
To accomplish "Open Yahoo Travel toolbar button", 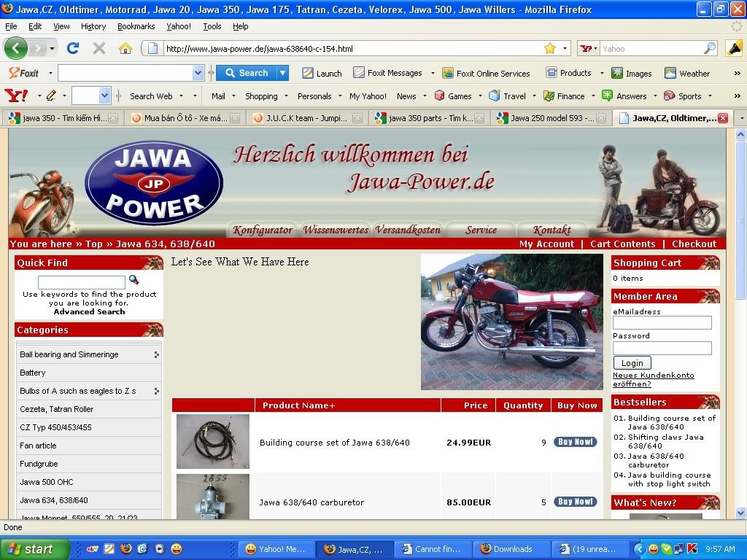I will (x=508, y=96).
